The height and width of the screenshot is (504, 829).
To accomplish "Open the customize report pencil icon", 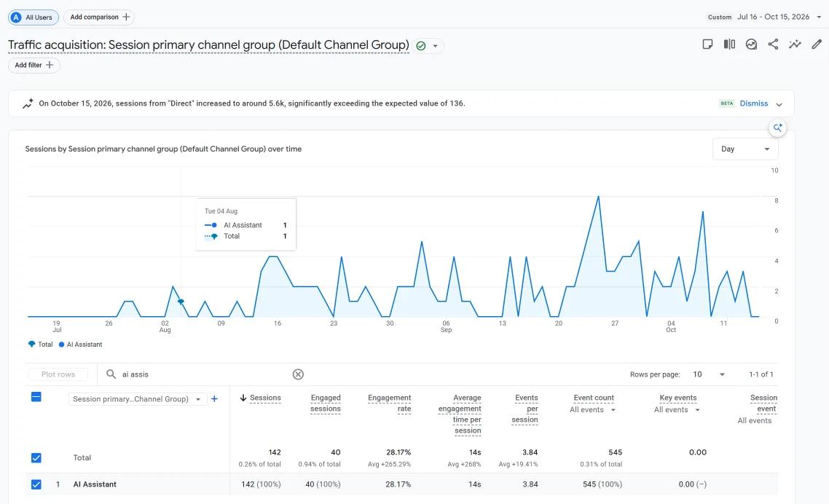I will tap(817, 44).
